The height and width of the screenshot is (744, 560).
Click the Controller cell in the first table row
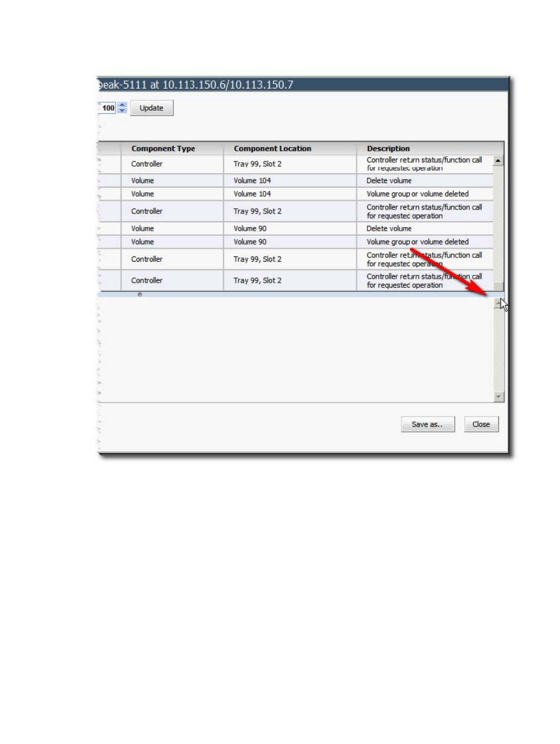(146, 164)
